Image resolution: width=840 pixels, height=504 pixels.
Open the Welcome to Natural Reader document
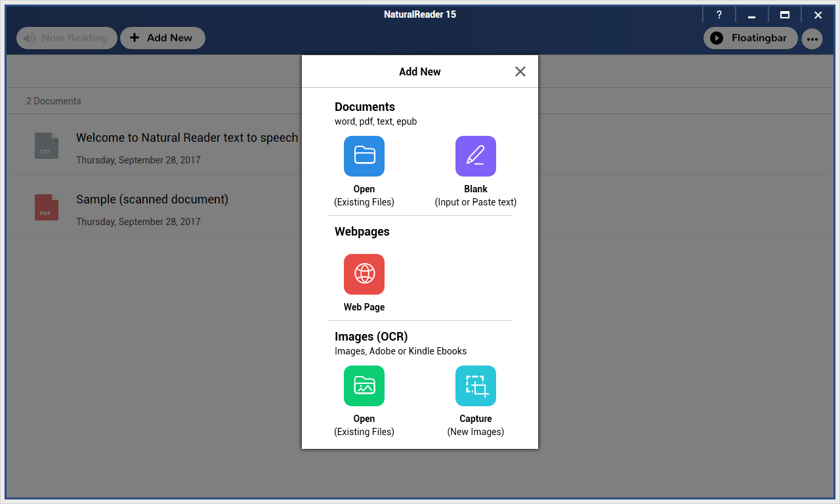click(x=187, y=138)
